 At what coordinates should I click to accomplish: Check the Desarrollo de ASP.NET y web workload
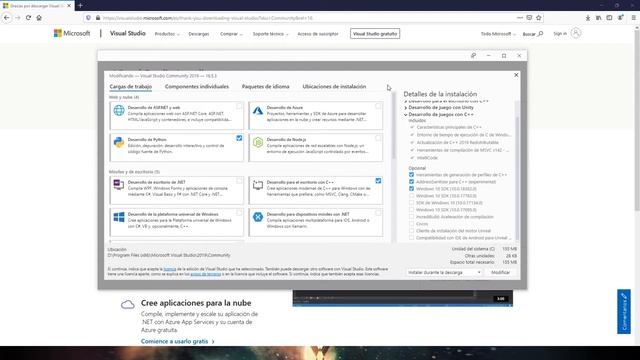pos(239,106)
